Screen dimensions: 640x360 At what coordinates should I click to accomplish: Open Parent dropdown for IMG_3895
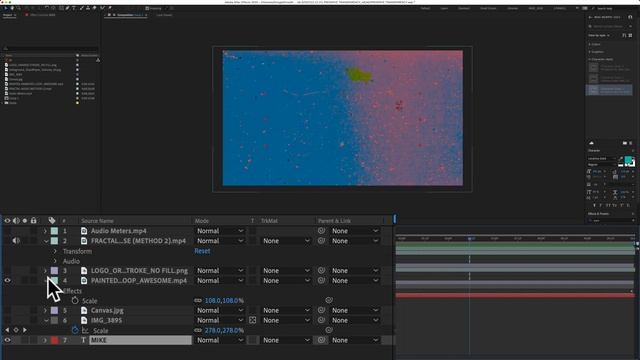click(355, 320)
